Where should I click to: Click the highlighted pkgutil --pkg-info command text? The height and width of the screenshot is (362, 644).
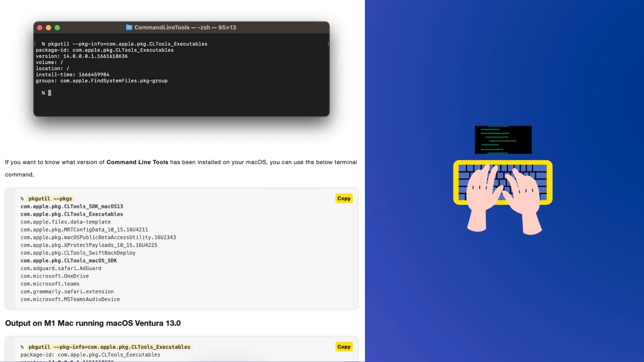[x=109, y=347]
